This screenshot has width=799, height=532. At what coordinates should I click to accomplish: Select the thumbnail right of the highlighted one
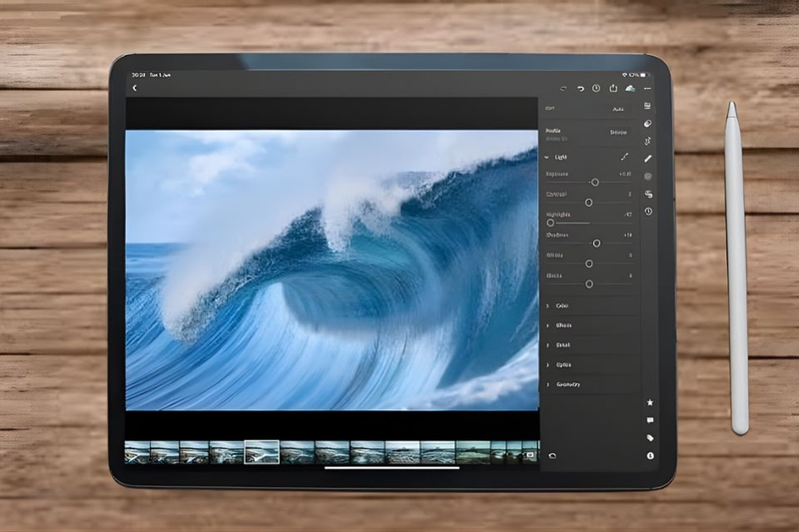tap(297, 452)
